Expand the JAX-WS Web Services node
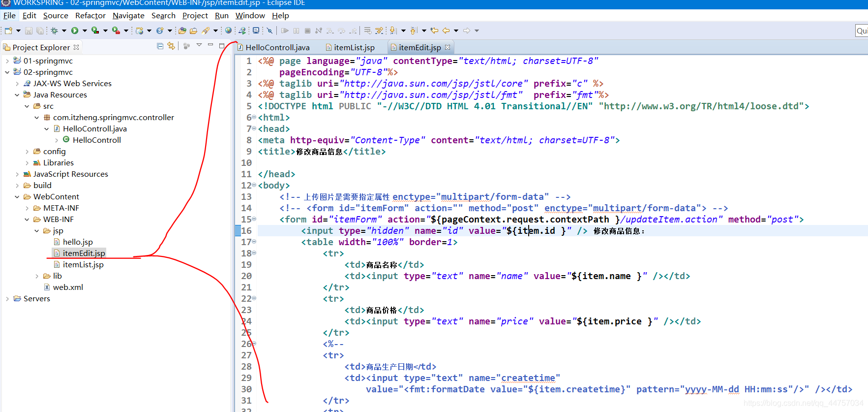The height and width of the screenshot is (412, 868). pos(17,84)
